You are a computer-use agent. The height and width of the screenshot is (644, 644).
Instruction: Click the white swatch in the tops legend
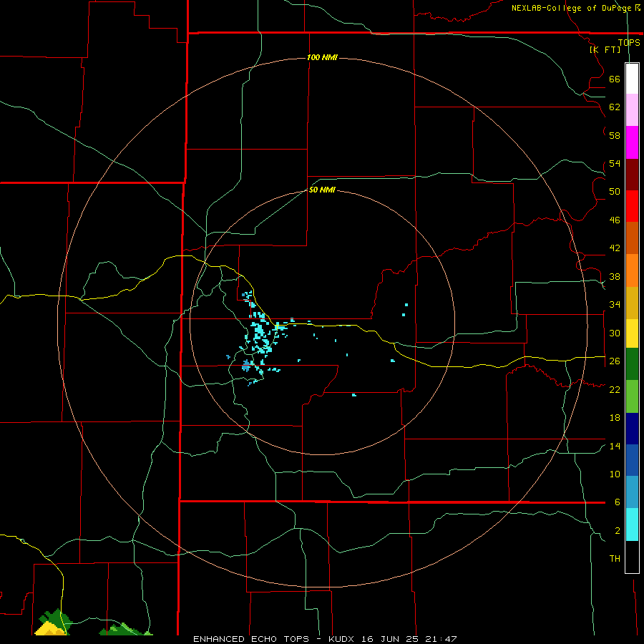(632, 79)
